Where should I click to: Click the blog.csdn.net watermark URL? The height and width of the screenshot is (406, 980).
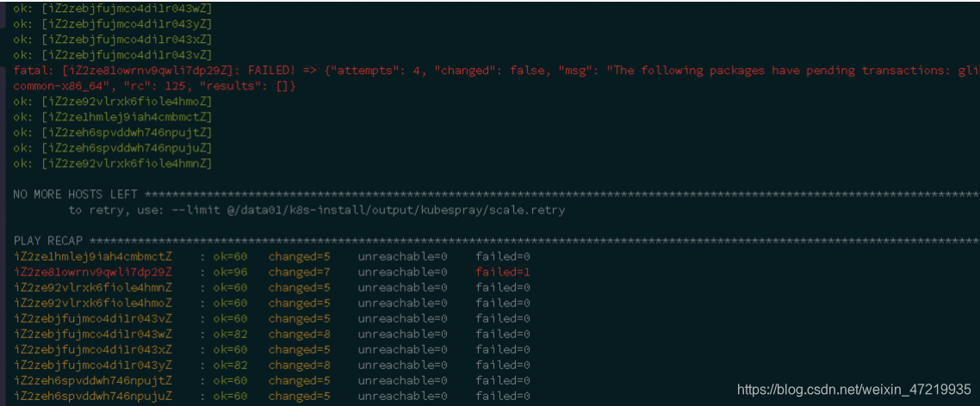coord(854,390)
